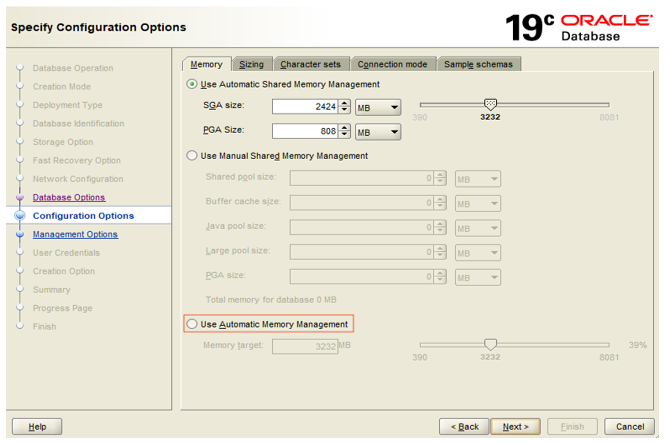The image size is (664, 443).
Task: Increase SGA size with up arrow
Action: coord(345,103)
